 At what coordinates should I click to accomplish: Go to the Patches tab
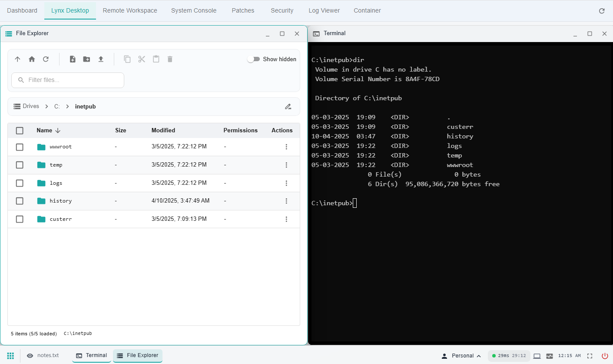[243, 10]
